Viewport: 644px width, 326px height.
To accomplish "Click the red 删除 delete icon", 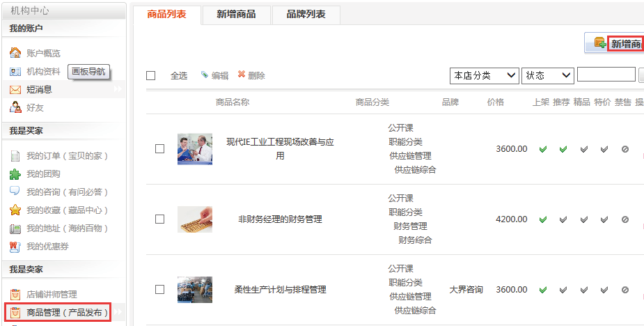I will point(242,75).
